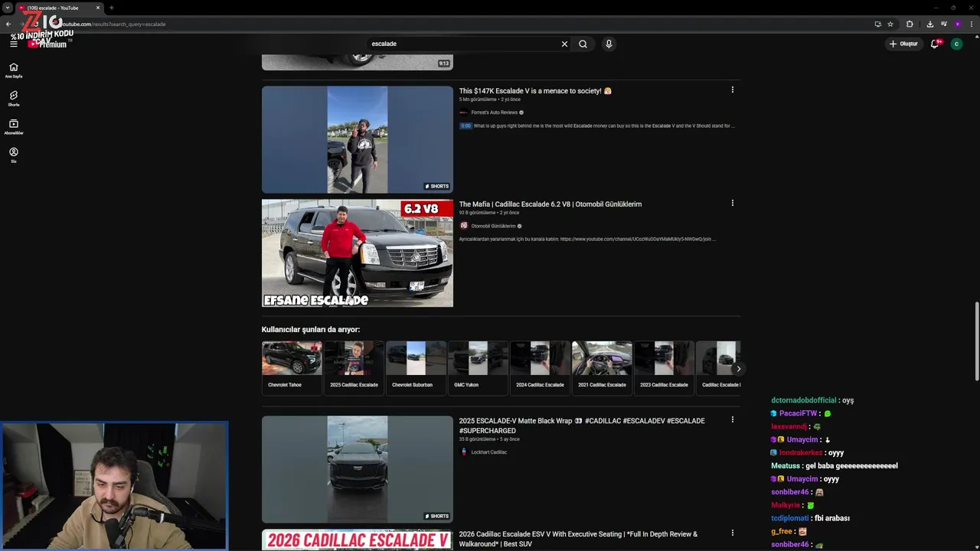Click Forrest's Auto Reviews channel avatar

463,112
